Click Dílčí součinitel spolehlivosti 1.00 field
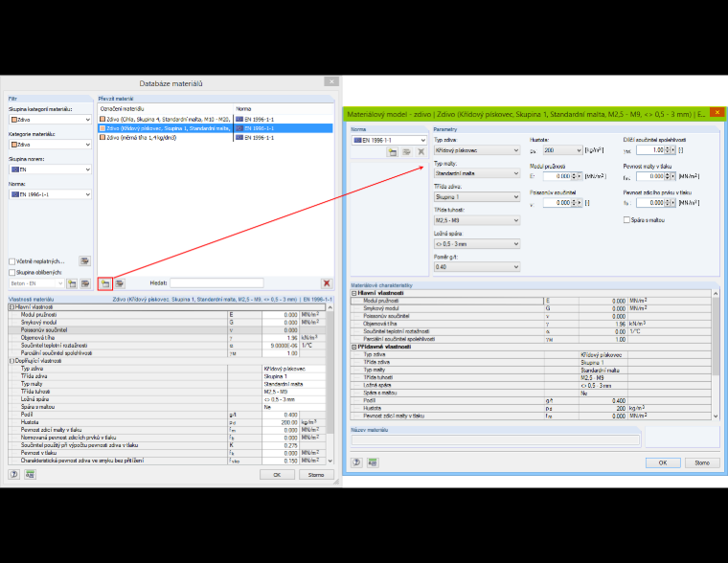Viewport: 728px width, 563px height. tap(650, 150)
